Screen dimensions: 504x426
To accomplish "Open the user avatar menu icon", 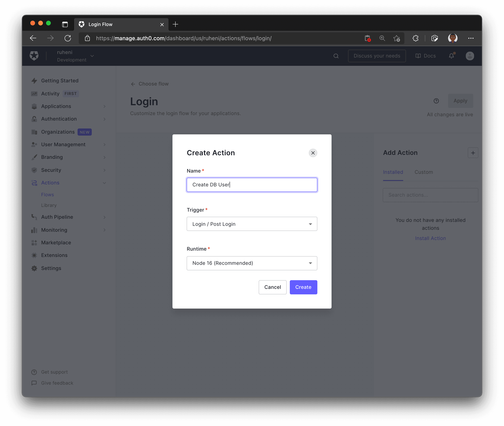I will point(470,56).
